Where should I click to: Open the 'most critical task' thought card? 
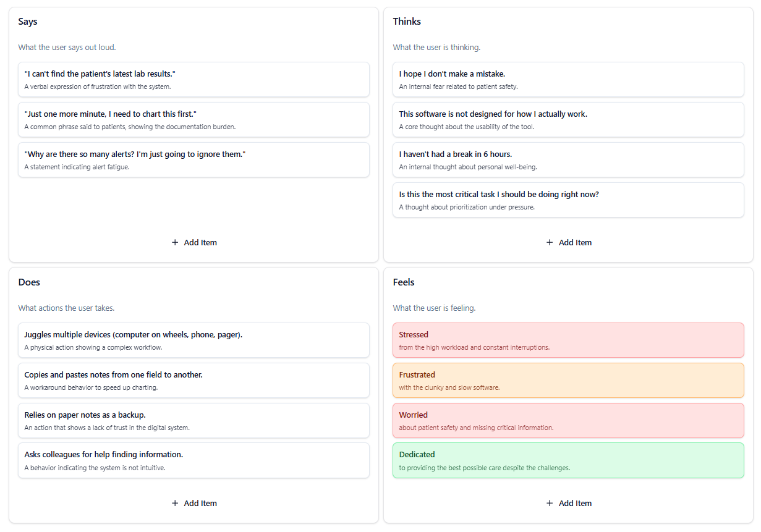point(568,200)
